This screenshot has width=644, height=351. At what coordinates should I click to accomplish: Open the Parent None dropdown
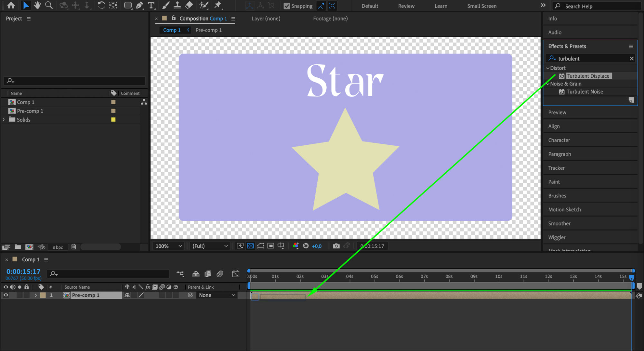[x=217, y=295]
